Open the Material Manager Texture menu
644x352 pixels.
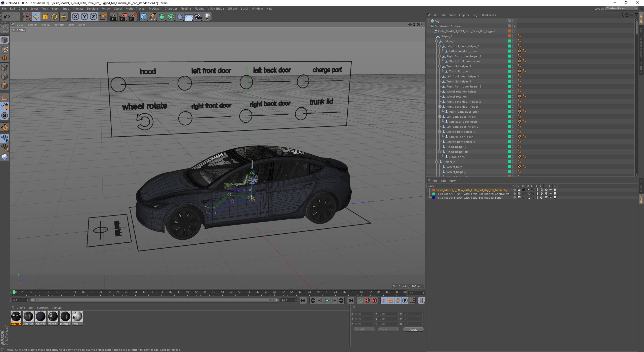point(57,308)
